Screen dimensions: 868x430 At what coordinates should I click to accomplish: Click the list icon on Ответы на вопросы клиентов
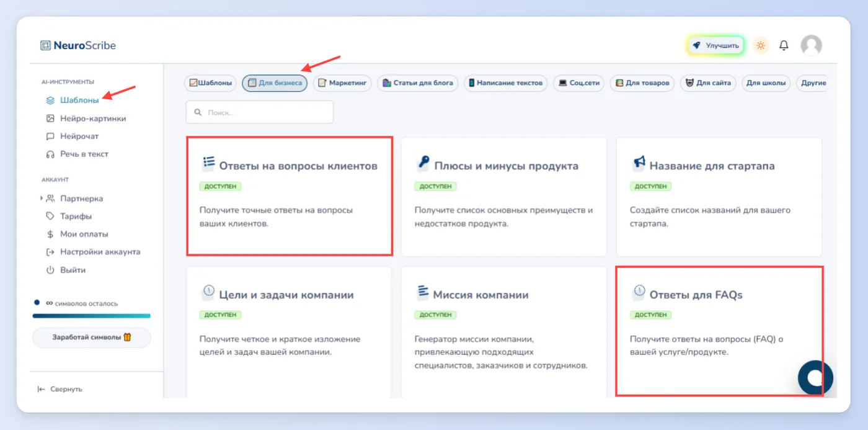tap(208, 163)
